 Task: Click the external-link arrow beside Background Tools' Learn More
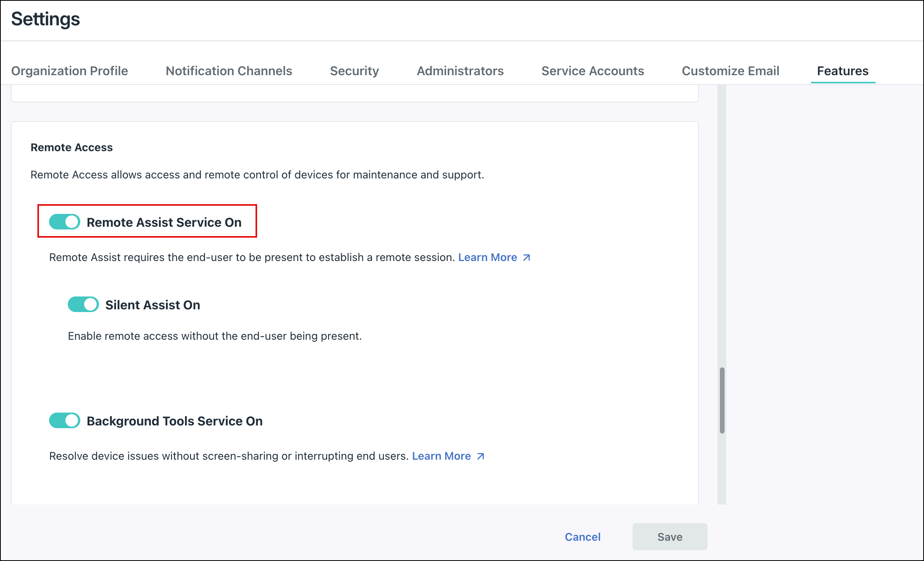pos(480,456)
